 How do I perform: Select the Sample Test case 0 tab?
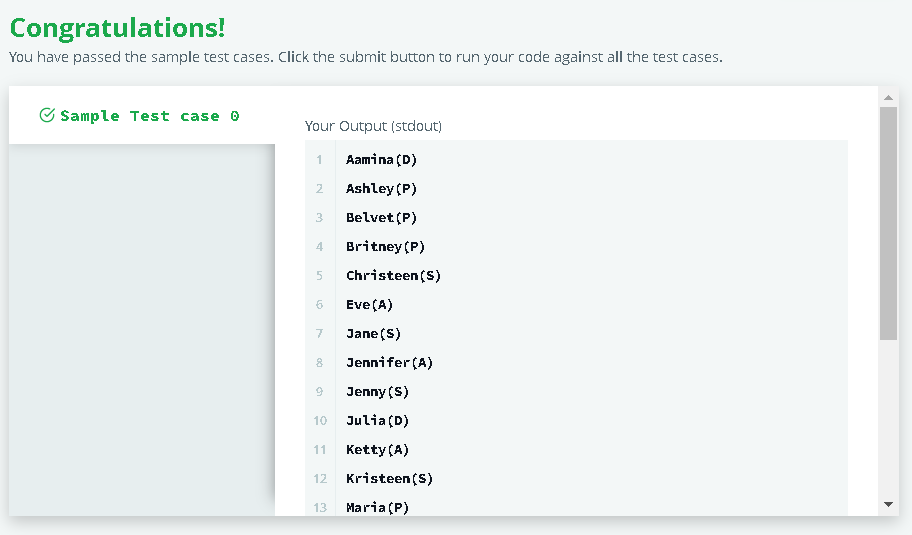click(x=141, y=116)
